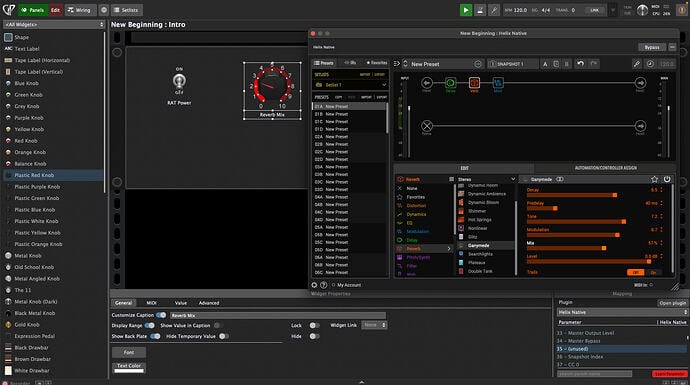690x385 pixels.
Task: Open the Widget Link None dropdown
Action: pos(374,325)
